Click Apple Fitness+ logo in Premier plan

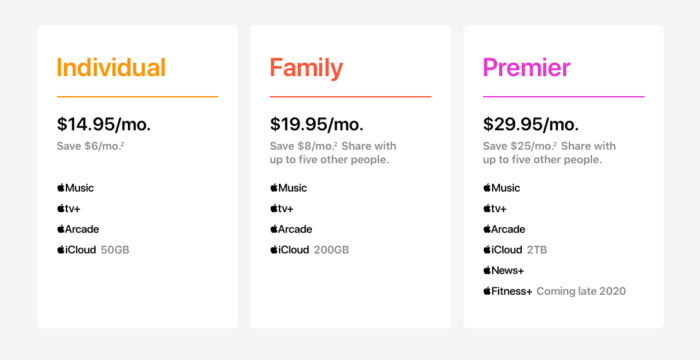508,291
